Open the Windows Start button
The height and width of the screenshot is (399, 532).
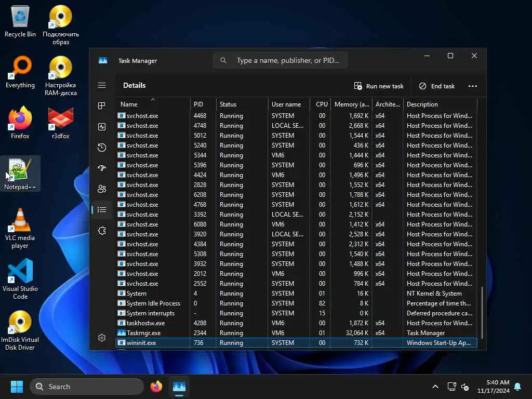click(x=17, y=387)
